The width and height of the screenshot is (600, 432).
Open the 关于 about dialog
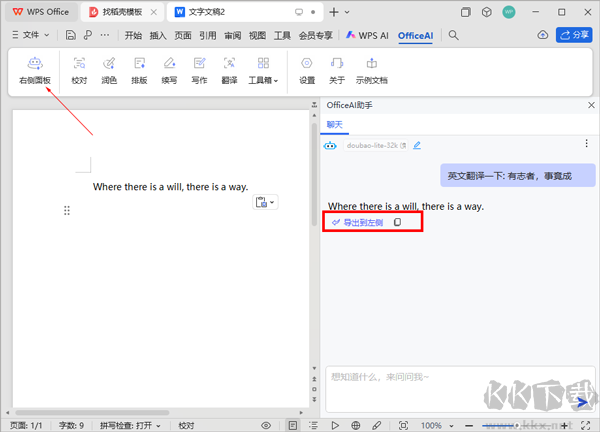point(337,70)
